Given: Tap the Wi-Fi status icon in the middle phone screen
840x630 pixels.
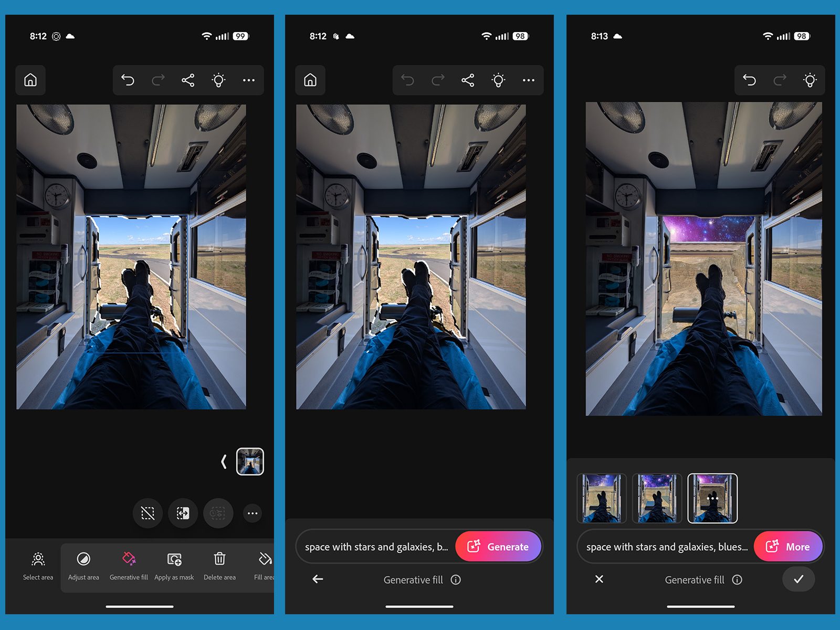Looking at the screenshot, I should coord(487,36).
